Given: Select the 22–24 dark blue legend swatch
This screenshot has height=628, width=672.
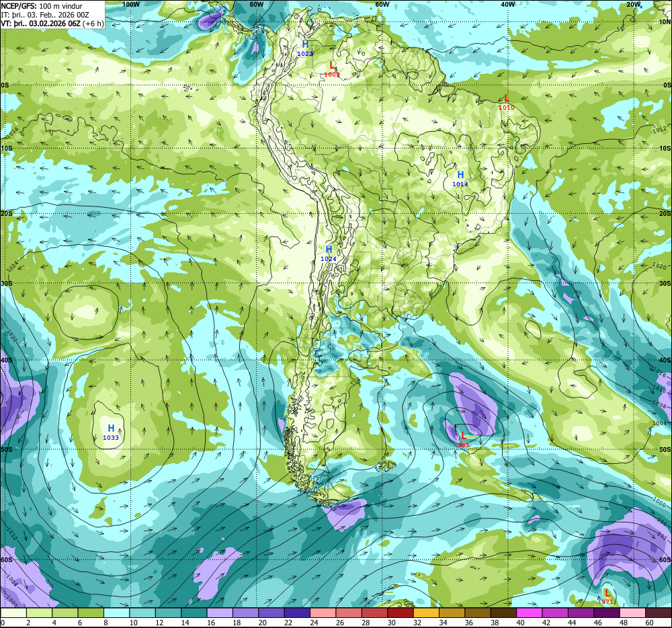Looking at the screenshot, I should coord(297,613).
